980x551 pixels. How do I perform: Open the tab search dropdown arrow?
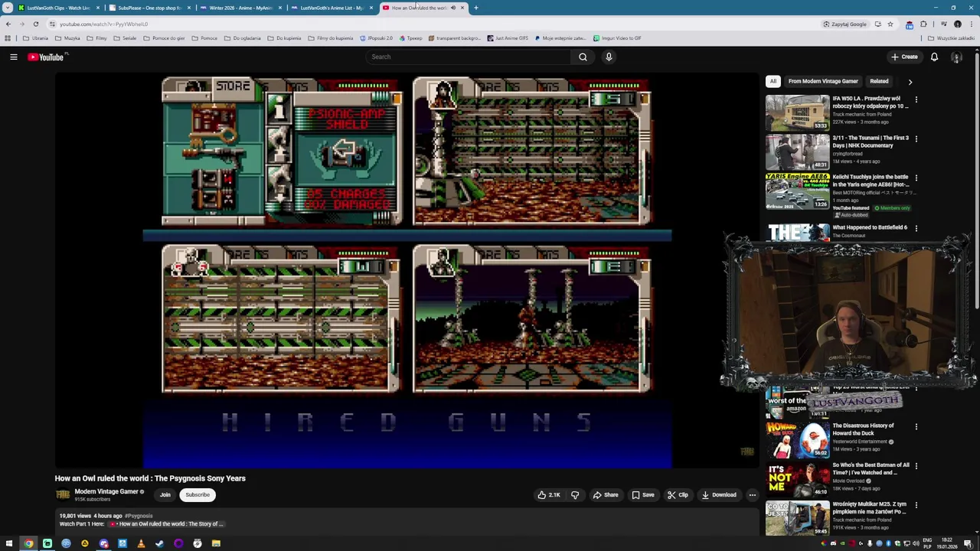coord(8,8)
